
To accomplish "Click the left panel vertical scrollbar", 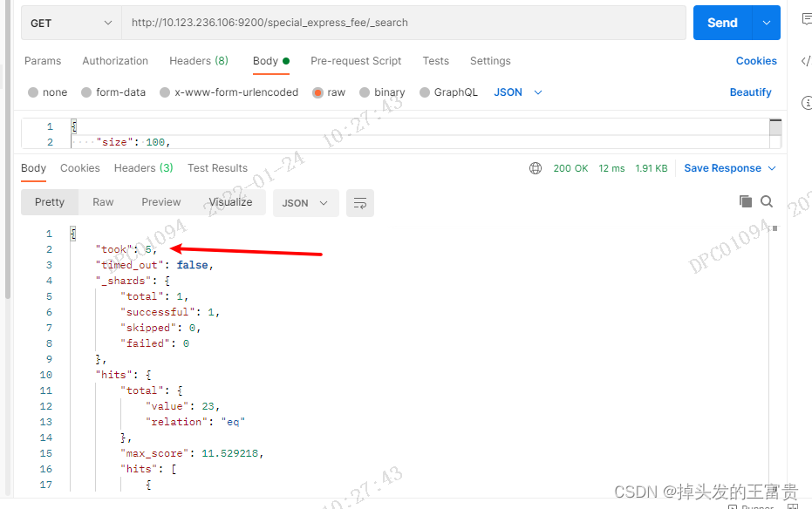I will (7, 150).
